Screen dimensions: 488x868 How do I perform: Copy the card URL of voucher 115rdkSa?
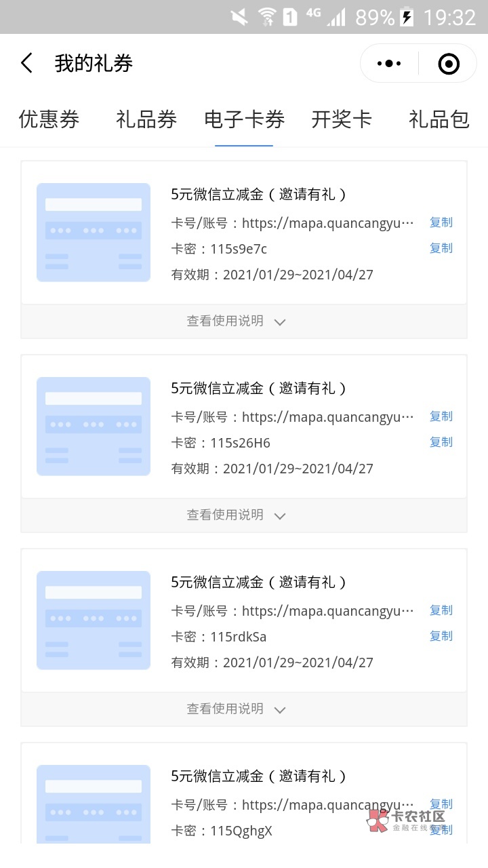click(441, 610)
